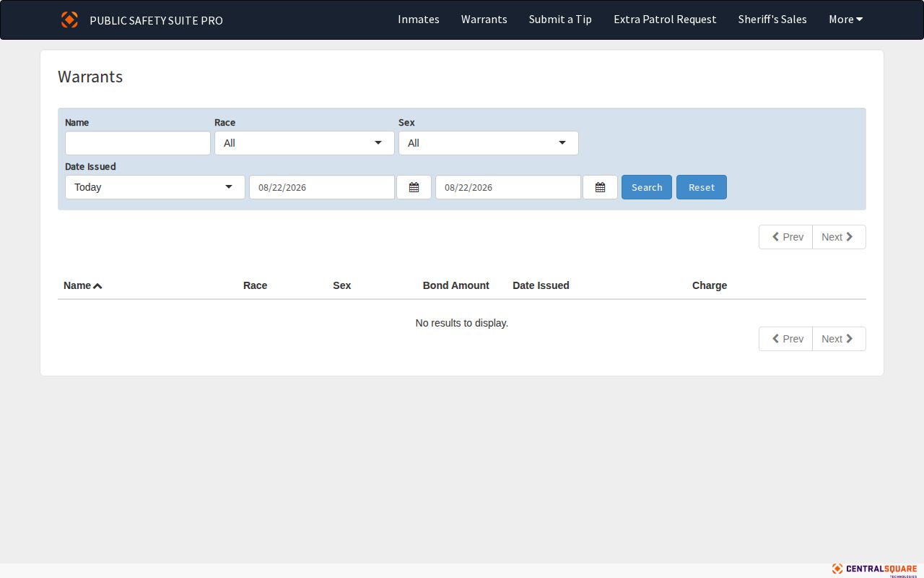Click the PUBLIC SAFETY SUITE PRO title

point(156,20)
